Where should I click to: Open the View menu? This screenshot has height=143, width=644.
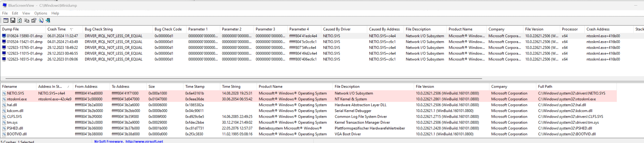[x=26, y=13]
